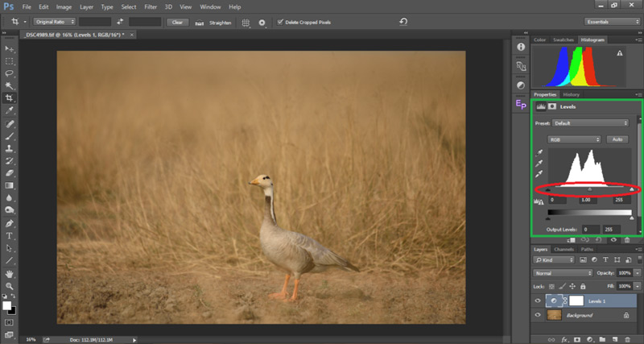
Task: Click the midtone input levels slider
Action: point(590,189)
